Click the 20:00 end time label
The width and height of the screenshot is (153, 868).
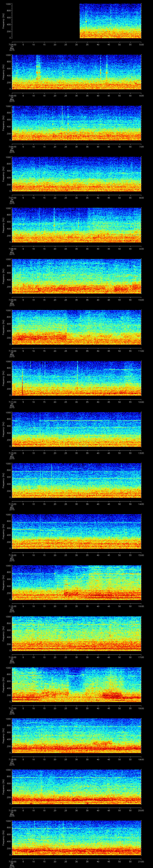pos(141,810)
